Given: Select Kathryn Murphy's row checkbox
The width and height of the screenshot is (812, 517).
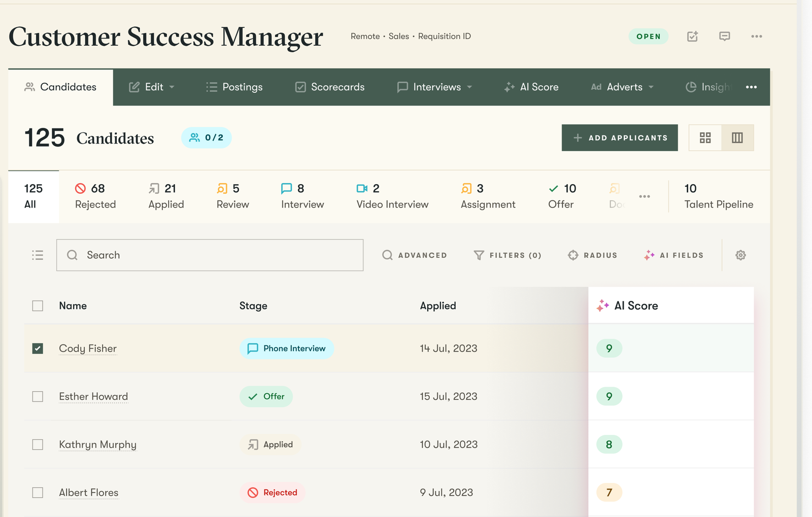Looking at the screenshot, I should (38, 444).
